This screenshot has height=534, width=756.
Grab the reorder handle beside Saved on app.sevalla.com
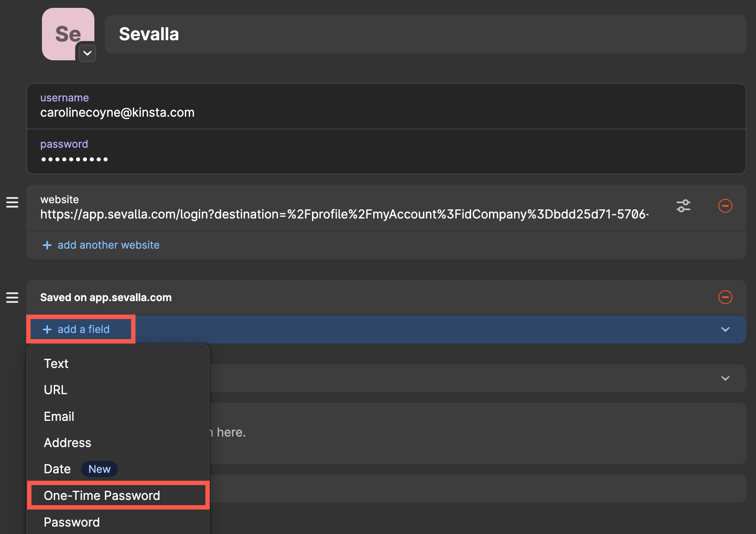click(12, 298)
